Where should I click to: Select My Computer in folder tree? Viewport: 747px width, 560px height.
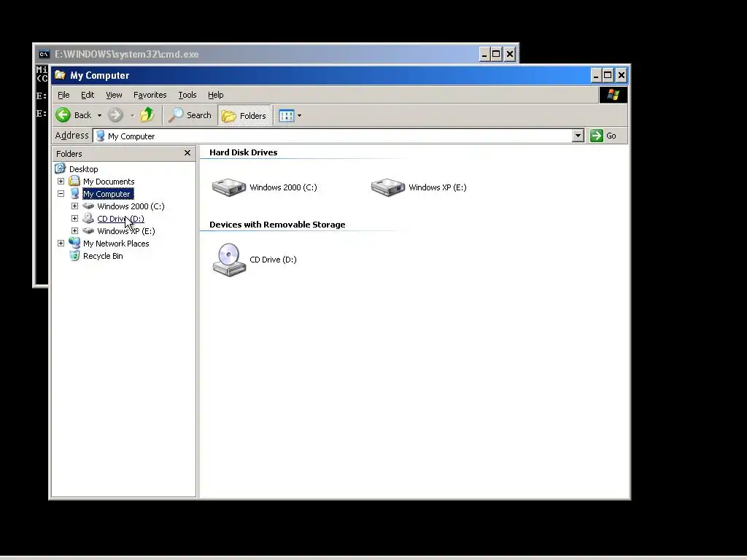point(107,194)
